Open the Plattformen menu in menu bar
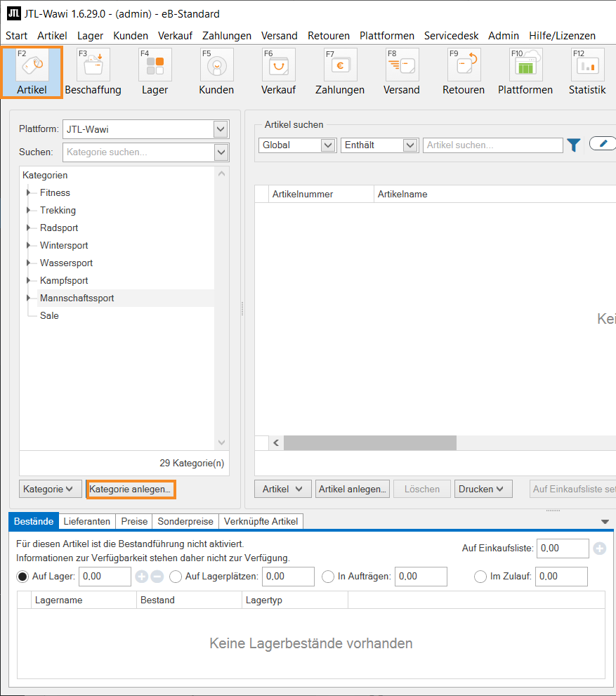 pos(386,36)
